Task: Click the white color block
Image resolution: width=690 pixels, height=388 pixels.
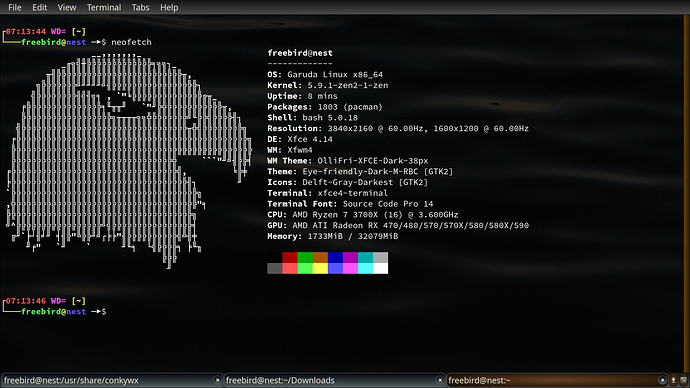Action: [x=381, y=268]
